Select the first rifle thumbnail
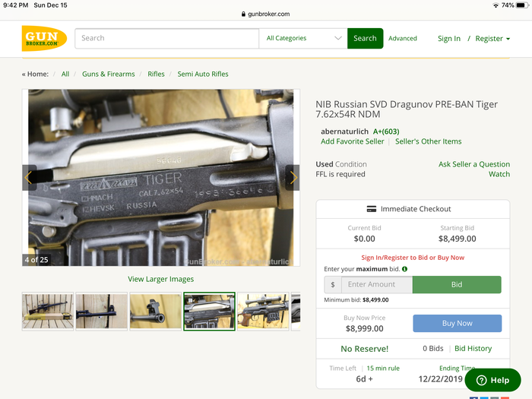 click(48, 311)
